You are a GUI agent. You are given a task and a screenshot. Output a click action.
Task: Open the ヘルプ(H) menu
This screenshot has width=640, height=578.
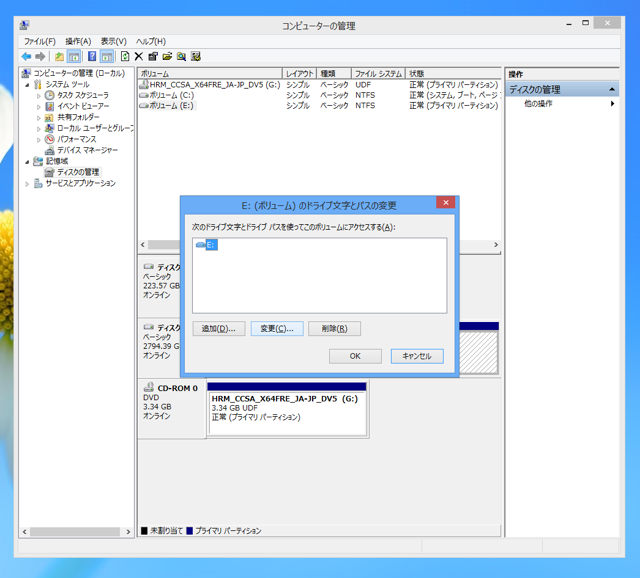151,41
